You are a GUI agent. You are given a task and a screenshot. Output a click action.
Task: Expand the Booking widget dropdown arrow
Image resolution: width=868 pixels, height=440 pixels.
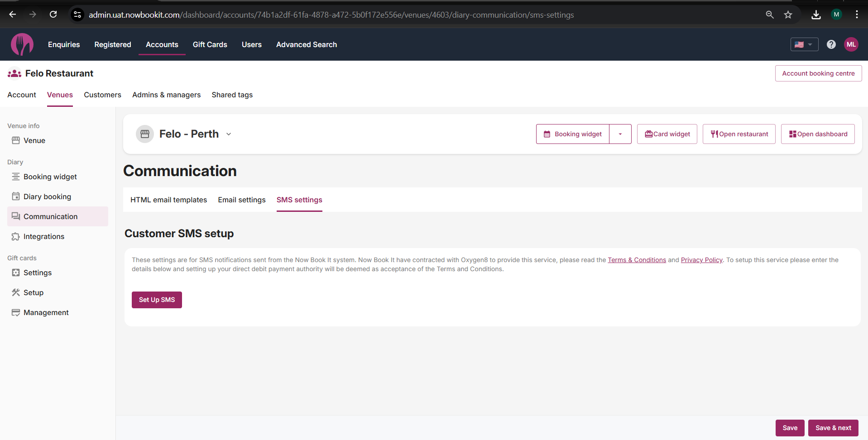point(620,134)
